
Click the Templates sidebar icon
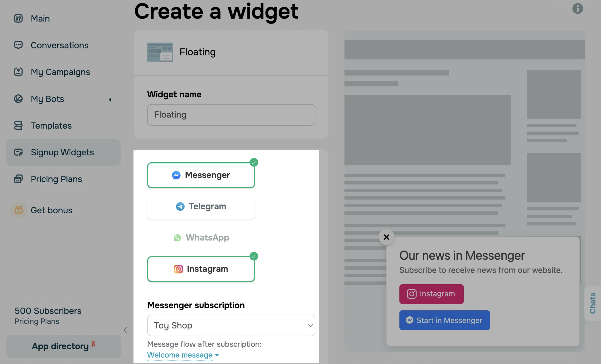pyautogui.click(x=18, y=125)
